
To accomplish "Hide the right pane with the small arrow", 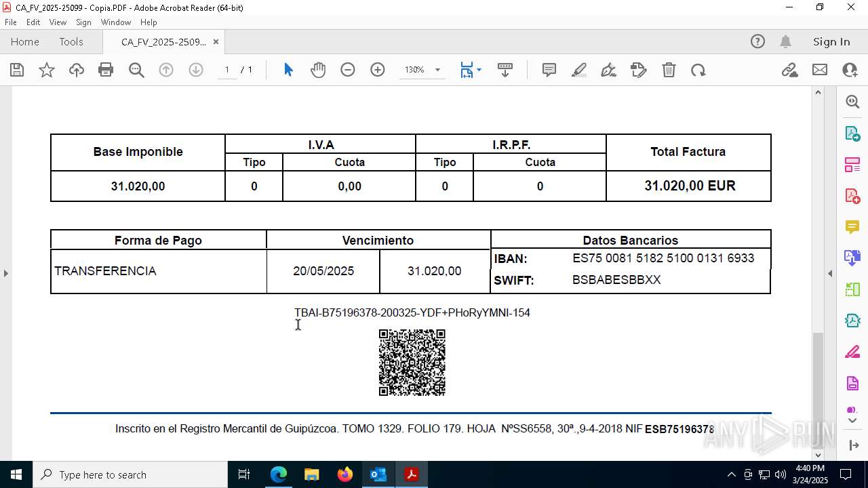I will coord(830,273).
